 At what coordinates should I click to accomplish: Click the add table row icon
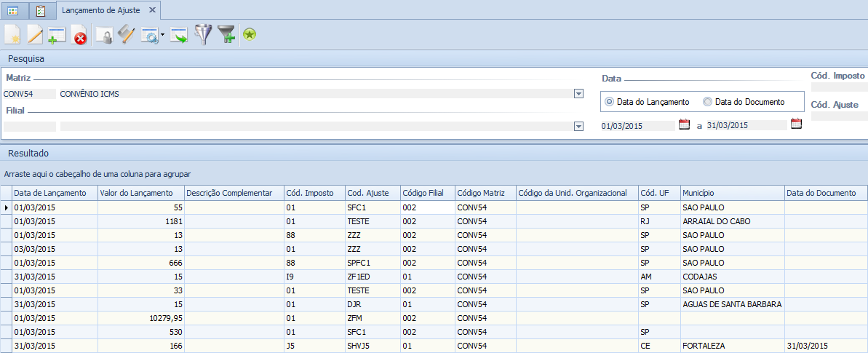point(57,35)
